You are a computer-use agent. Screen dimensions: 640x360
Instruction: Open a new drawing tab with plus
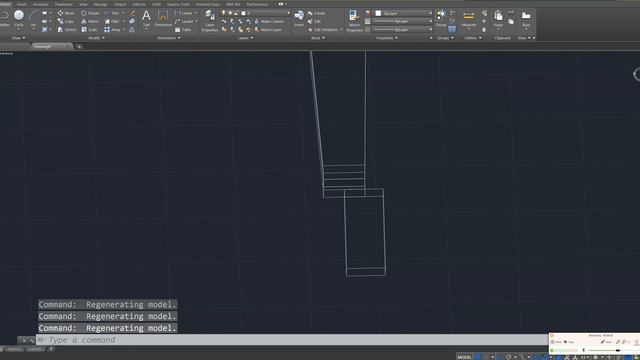click(x=79, y=47)
